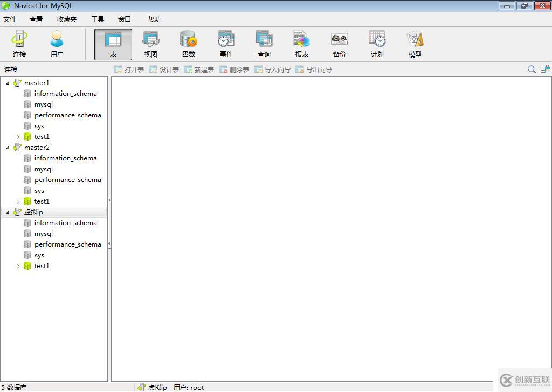Open the 连接 (Connection) toolbar icon
Screen dimensions: 552x392
tap(19, 44)
